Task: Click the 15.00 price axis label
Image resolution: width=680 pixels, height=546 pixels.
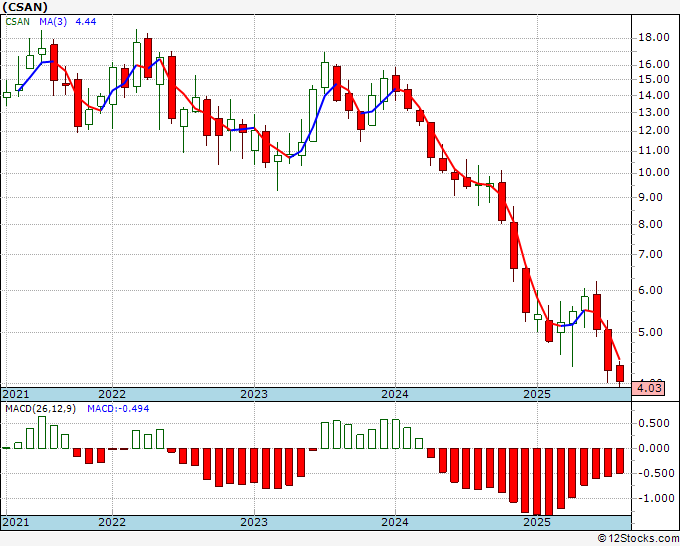Action: click(654, 79)
